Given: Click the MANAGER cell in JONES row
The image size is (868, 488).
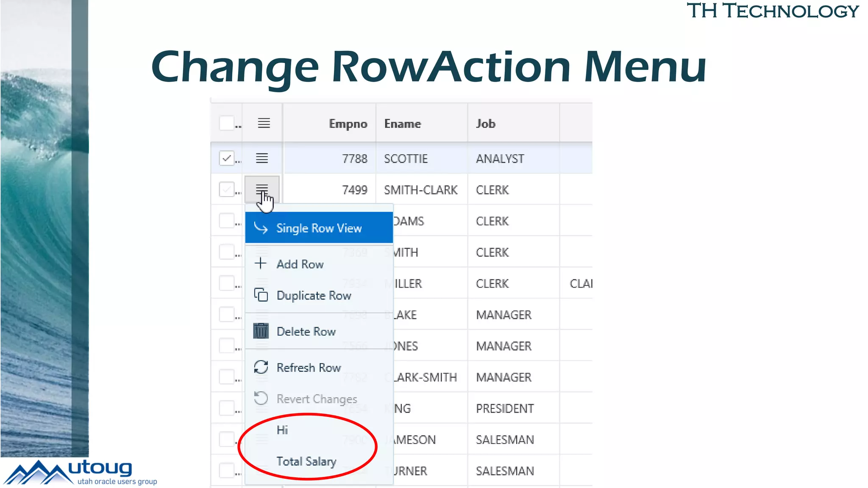Looking at the screenshot, I should pyautogui.click(x=514, y=346).
